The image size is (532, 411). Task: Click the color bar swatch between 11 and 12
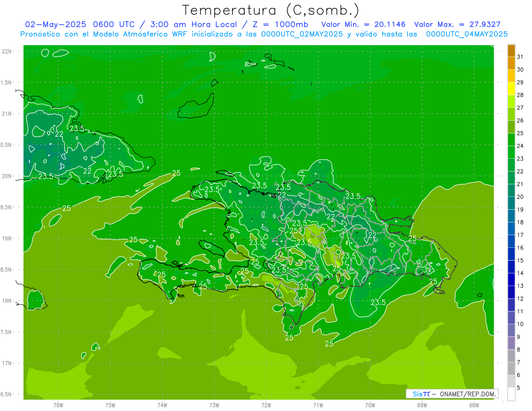[511, 304]
